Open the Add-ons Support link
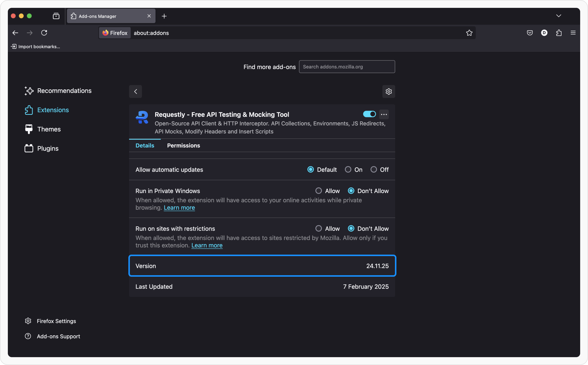588x365 pixels. (x=58, y=336)
